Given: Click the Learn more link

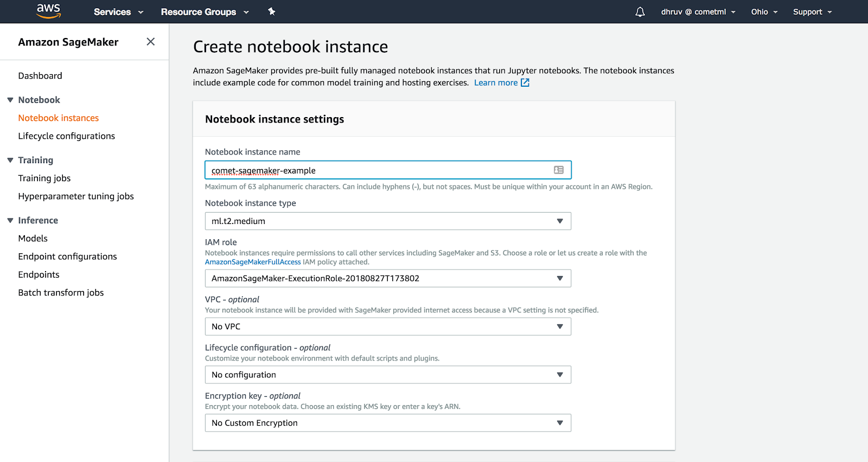Looking at the screenshot, I should pyautogui.click(x=496, y=82).
